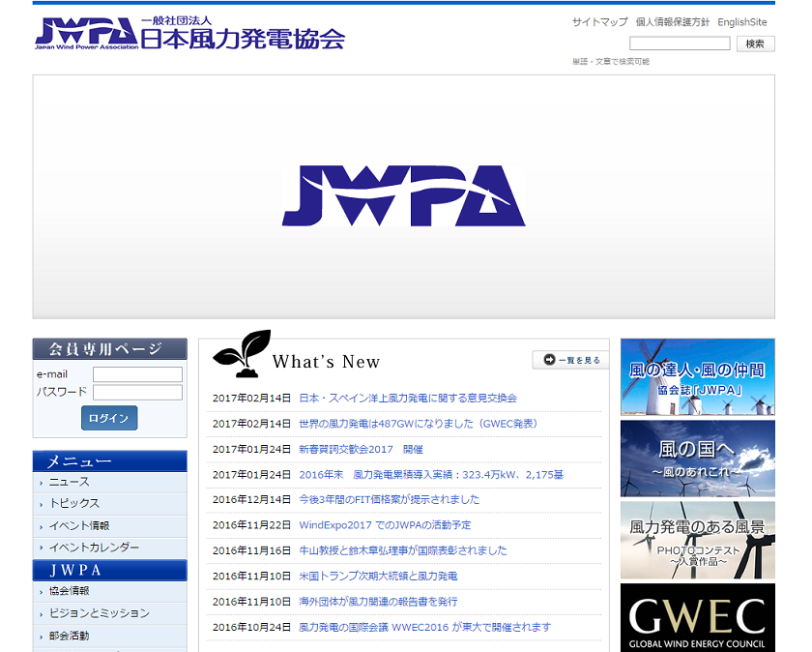This screenshot has height=652, width=812.
Task: Open the サイトマップ link
Action: click(x=599, y=22)
